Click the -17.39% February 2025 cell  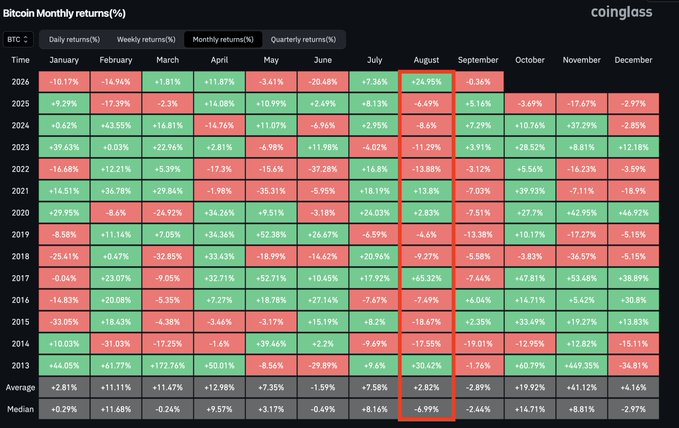116,104
